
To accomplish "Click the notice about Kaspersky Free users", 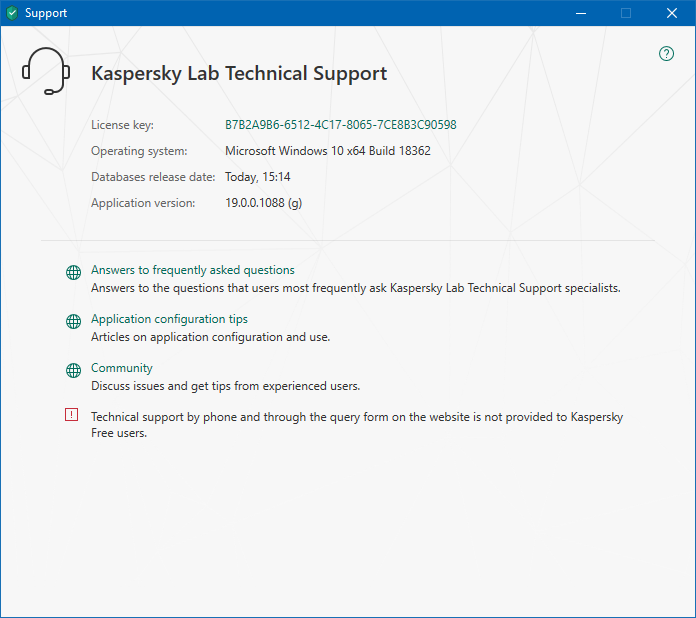I will coord(357,425).
